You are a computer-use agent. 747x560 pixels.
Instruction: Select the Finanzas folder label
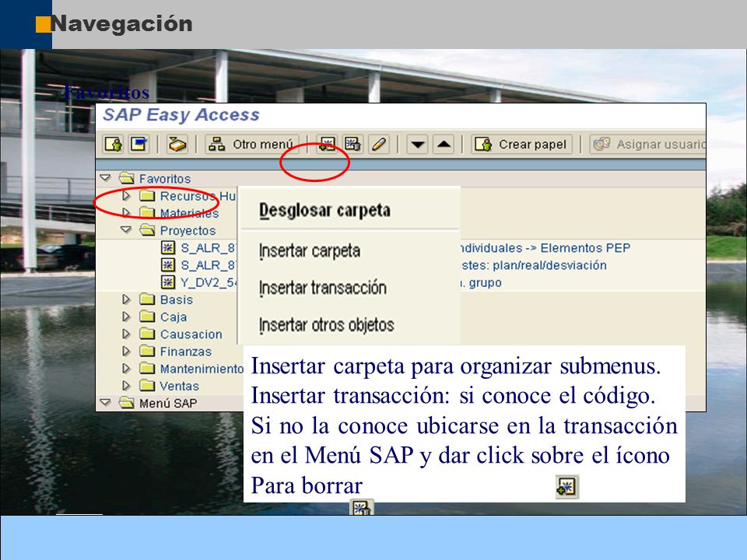coord(186,352)
